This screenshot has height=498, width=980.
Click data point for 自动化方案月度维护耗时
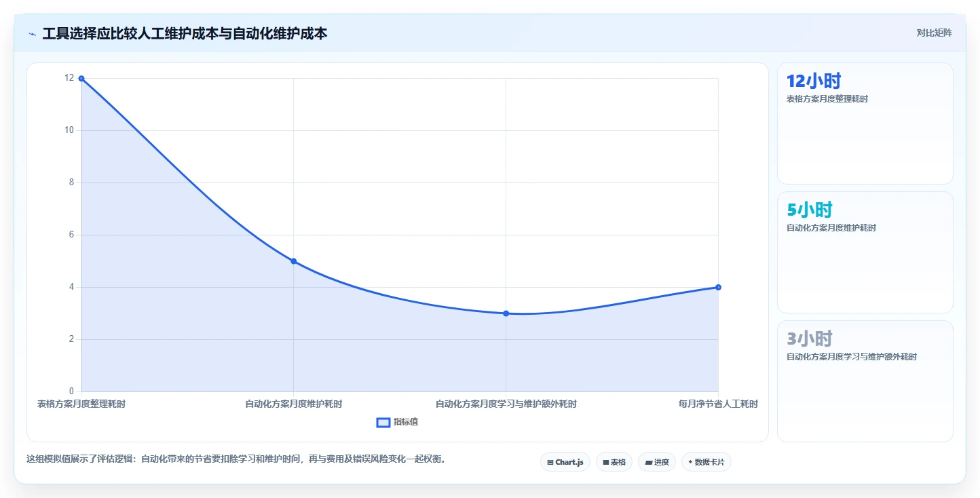(x=294, y=261)
